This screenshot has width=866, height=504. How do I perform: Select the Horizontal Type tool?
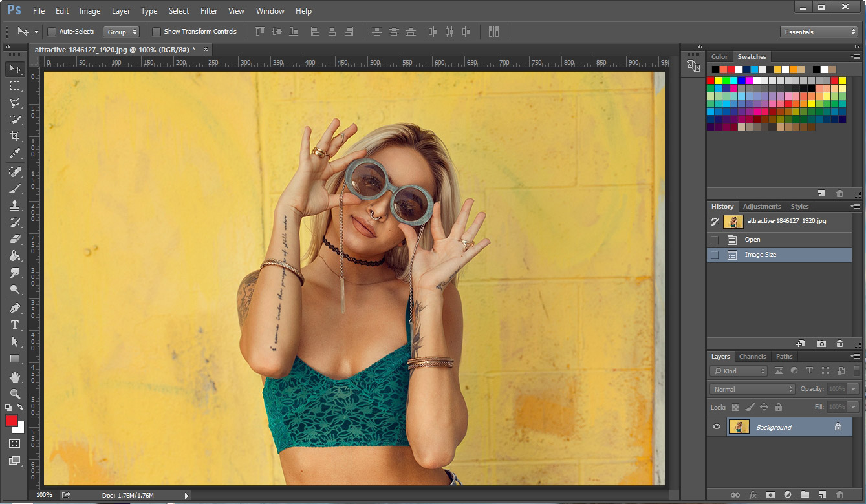tap(15, 325)
